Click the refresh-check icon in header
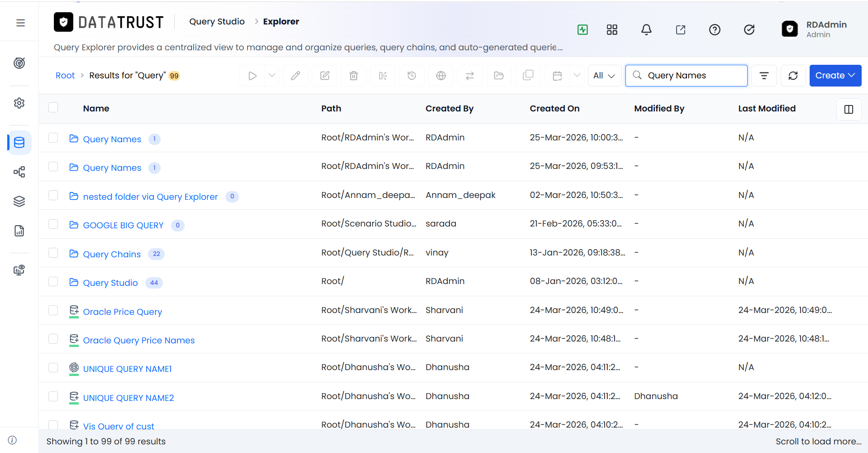This screenshot has width=868, height=453. [x=749, y=30]
